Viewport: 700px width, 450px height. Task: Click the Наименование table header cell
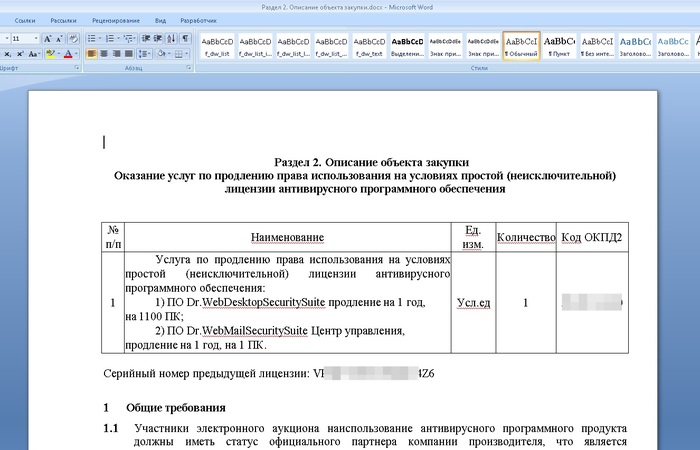tap(286, 237)
